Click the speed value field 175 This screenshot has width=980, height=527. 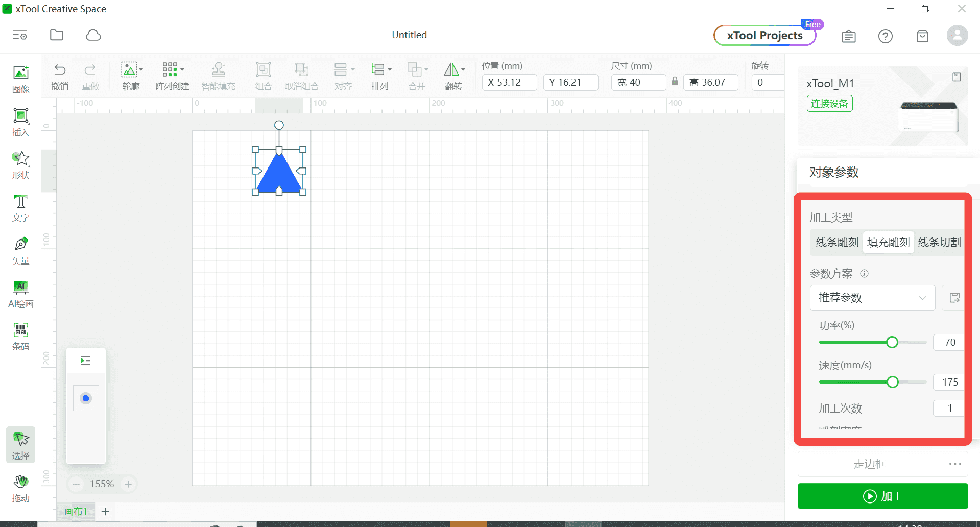click(948, 382)
